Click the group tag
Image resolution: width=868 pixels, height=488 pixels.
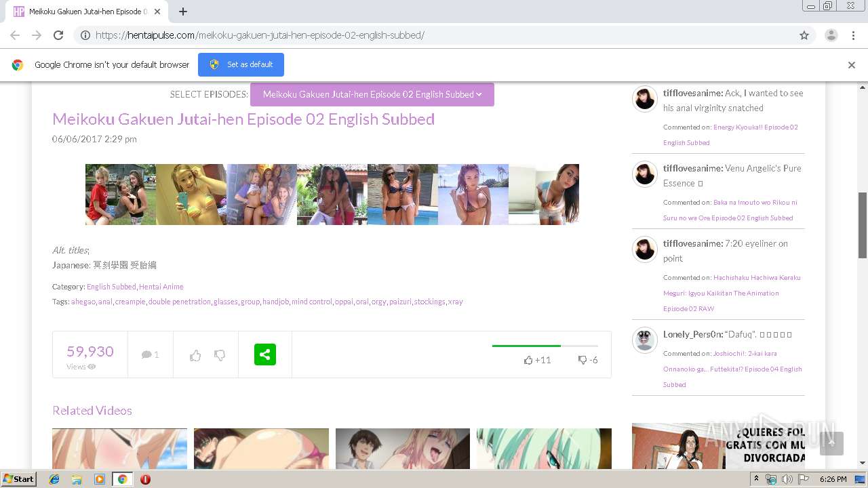point(250,302)
